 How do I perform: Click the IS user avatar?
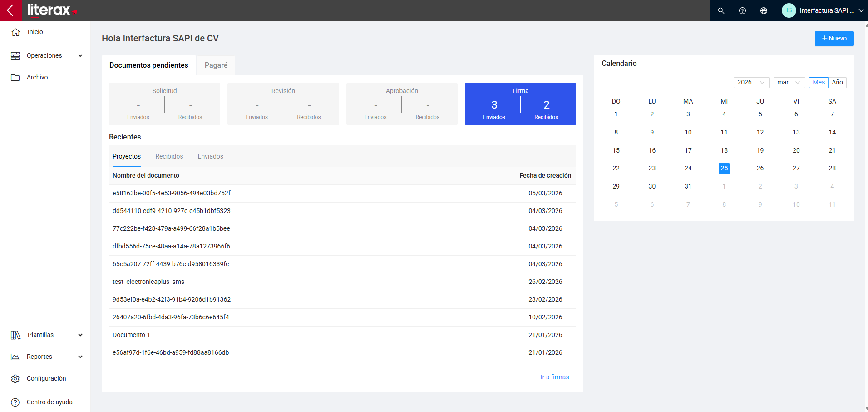click(x=789, y=10)
